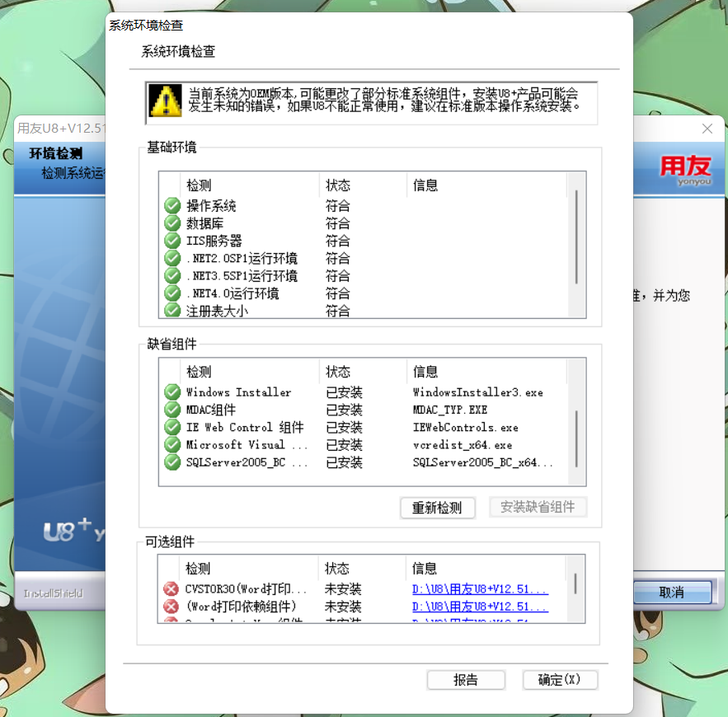Select the 操作系统 row text
The width and height of the screenshot is (728, 717).
click(x=211, y=205)
